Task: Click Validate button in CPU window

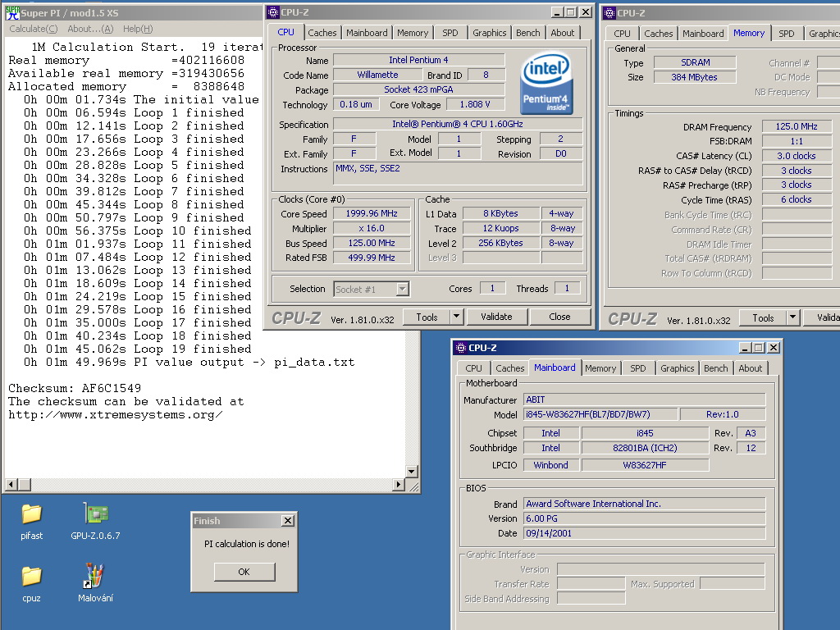Action: 496,317
